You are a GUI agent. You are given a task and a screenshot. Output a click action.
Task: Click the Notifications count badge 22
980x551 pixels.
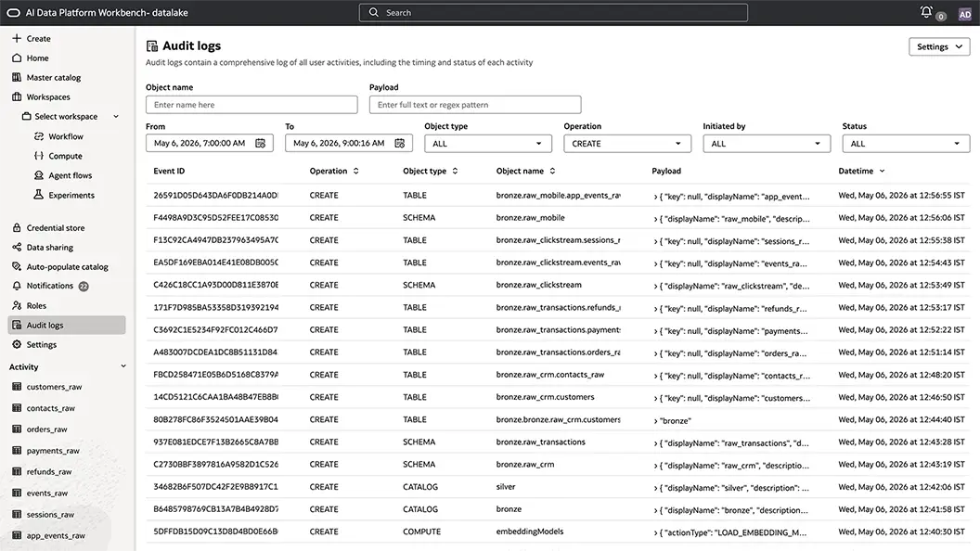[x=84, y=286]
